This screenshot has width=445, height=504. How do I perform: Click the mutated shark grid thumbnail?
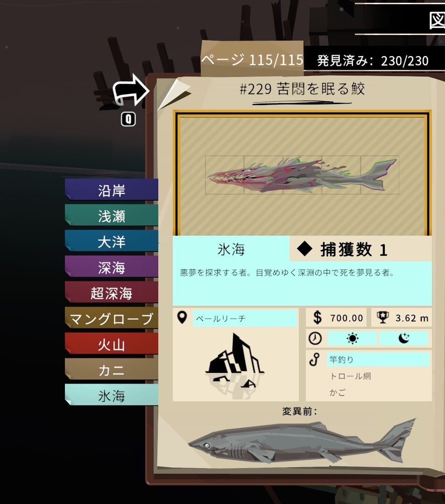302,175
